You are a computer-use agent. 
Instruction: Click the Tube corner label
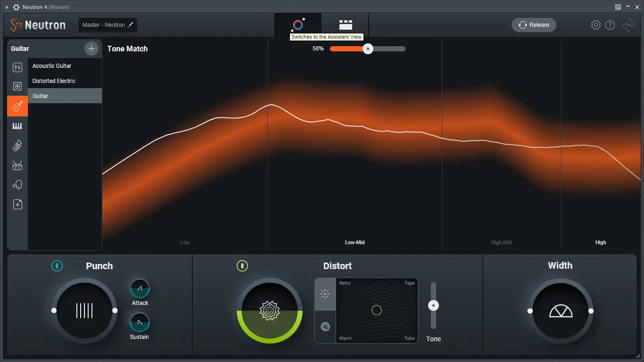[409, 338]
